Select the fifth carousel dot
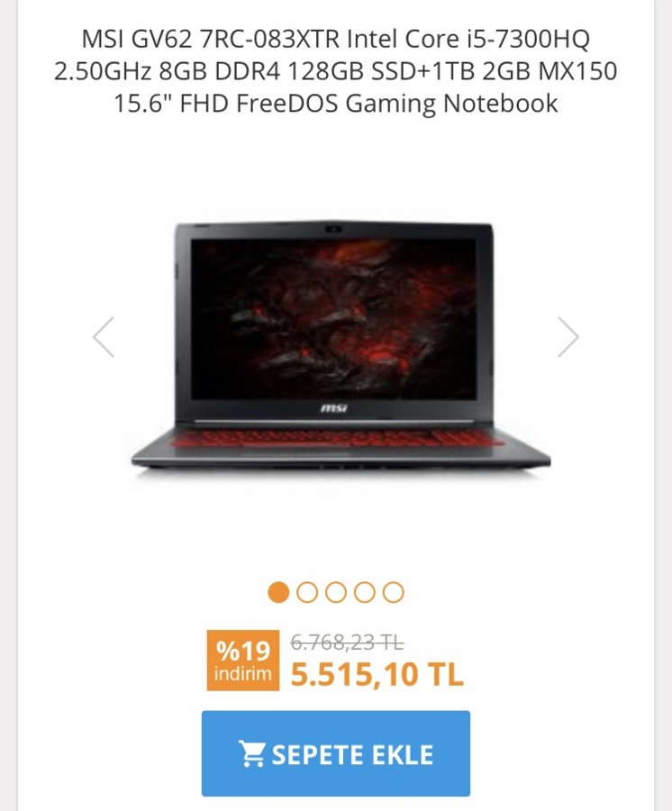 pyautogui.click(x=394, y=592)
